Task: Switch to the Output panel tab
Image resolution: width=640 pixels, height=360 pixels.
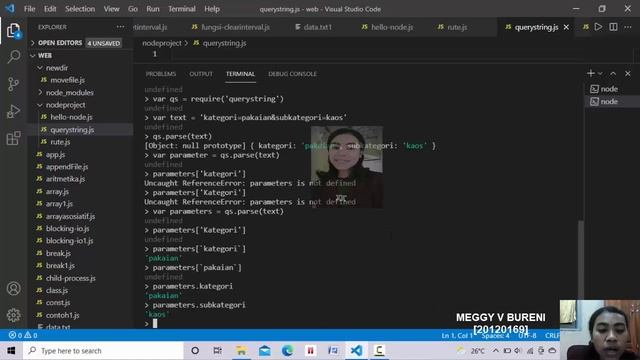Action: click(x=201, y=74)
